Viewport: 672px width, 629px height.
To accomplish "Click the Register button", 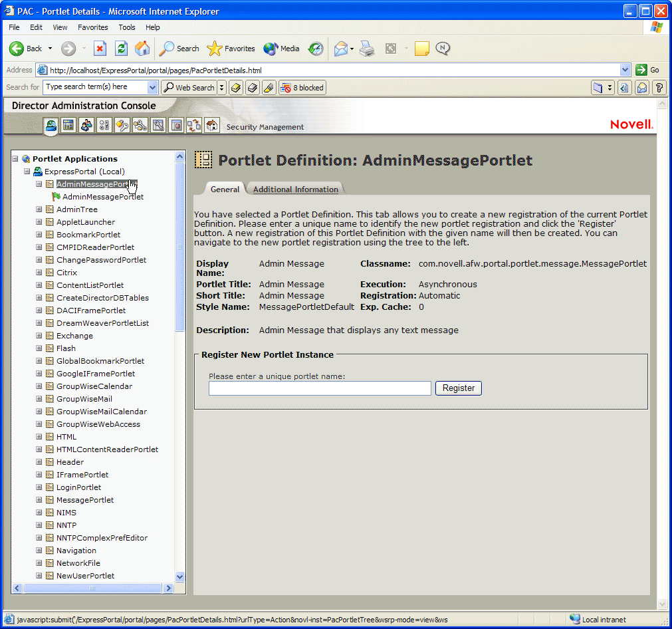I will (x=458, y=388).
